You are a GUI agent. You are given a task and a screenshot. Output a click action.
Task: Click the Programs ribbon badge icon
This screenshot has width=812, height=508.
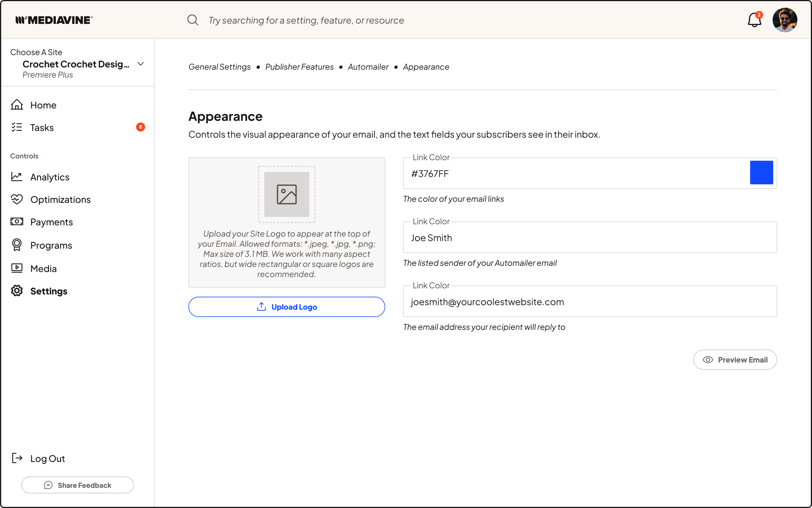[17, 245]
